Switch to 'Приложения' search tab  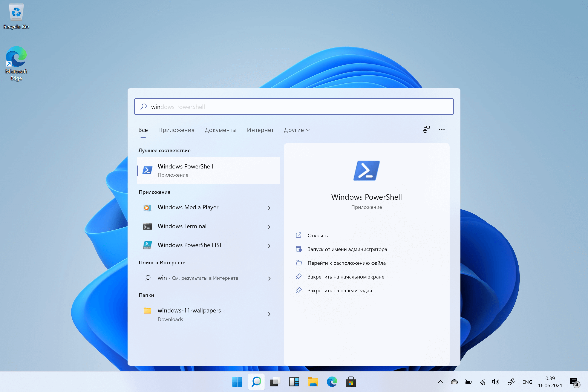[176, 130]
